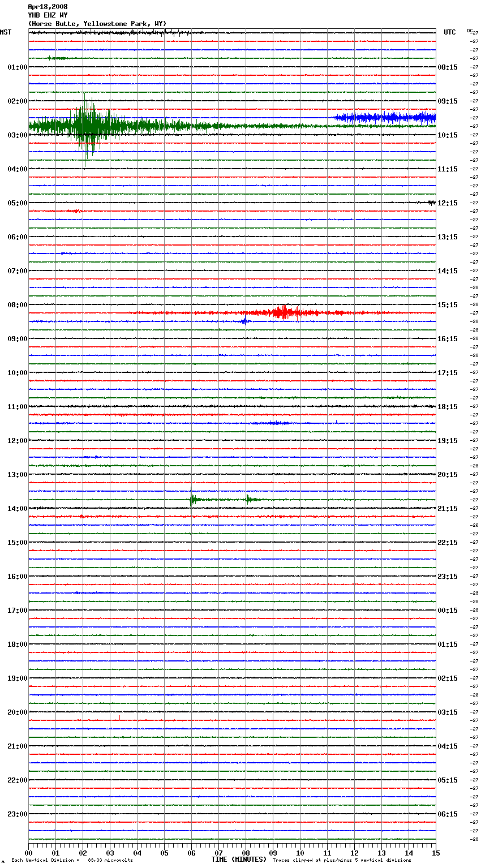Click the UTC column heading
The width and height of the screenshot is (481, 868).
pos(450,32)
